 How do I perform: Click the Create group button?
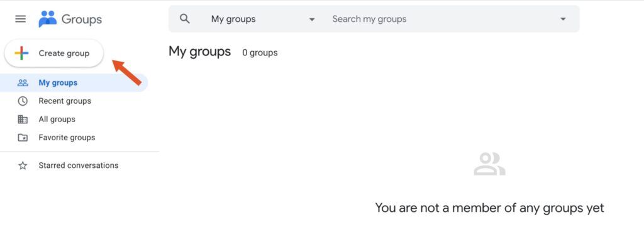pyautogui.click(x=54, y=53)
